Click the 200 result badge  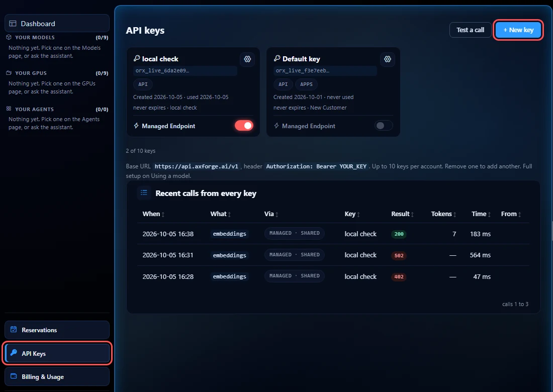coord(399,234)
